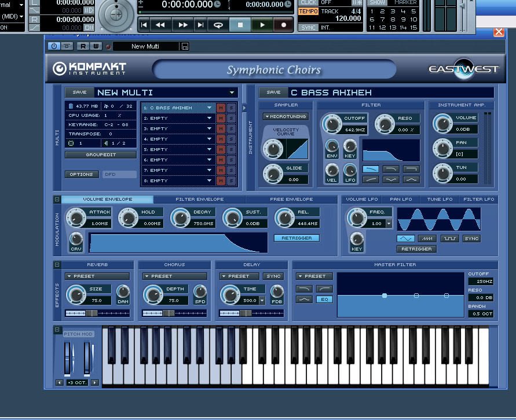Image resolution: width=516 pixels, height=420 pixels.
Task: Enable Write automation W button
Action: [96, 46]
